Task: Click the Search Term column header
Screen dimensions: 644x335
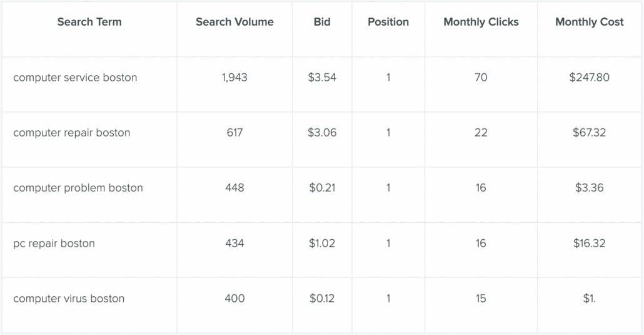Action: point(89,22)
